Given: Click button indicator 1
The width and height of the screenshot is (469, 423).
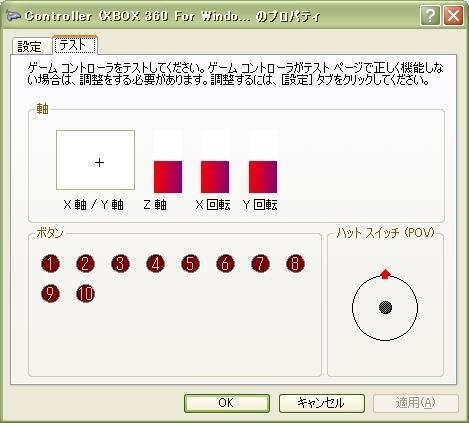Looking at the screenshot, I should pyautogui.click(x=50, y=264).
